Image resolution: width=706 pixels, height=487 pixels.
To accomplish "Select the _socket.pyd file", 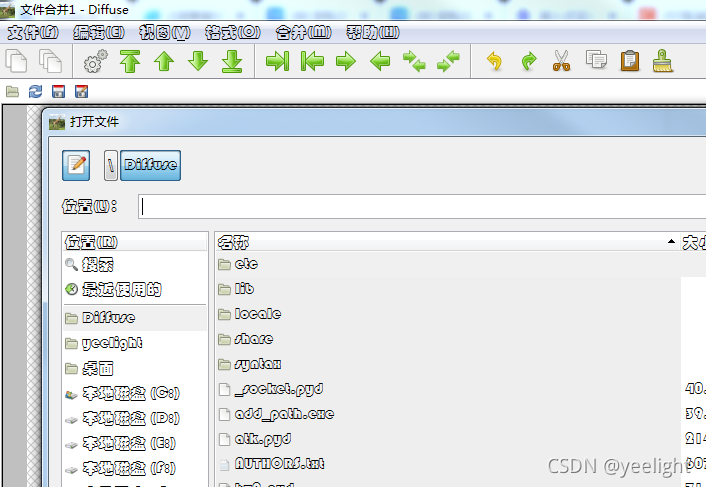I will pyautogui.click(x=448, y=389).
